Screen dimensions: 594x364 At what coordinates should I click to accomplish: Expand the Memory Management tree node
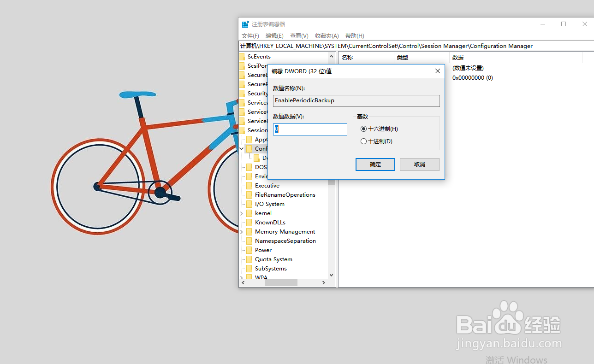(242, 232)
